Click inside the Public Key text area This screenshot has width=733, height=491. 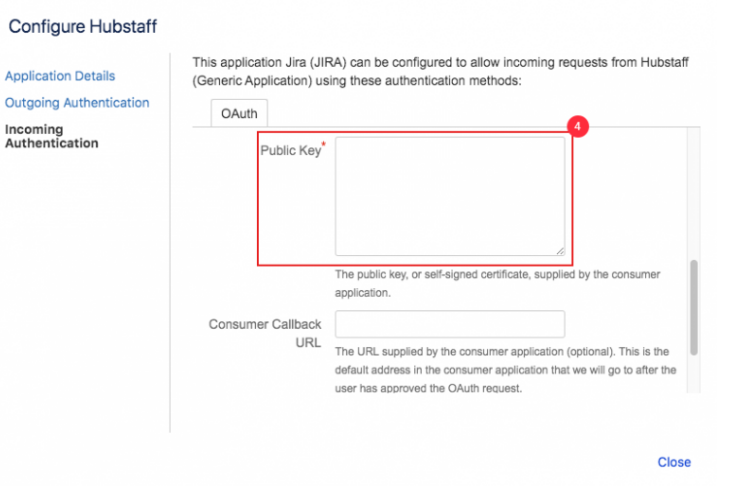[x=449, y=196]
